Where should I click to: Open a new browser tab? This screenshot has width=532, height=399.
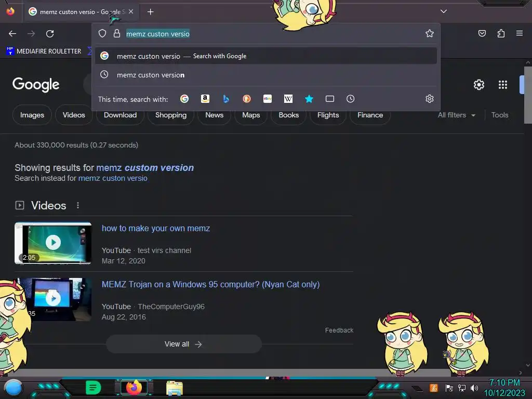(150, 12)
